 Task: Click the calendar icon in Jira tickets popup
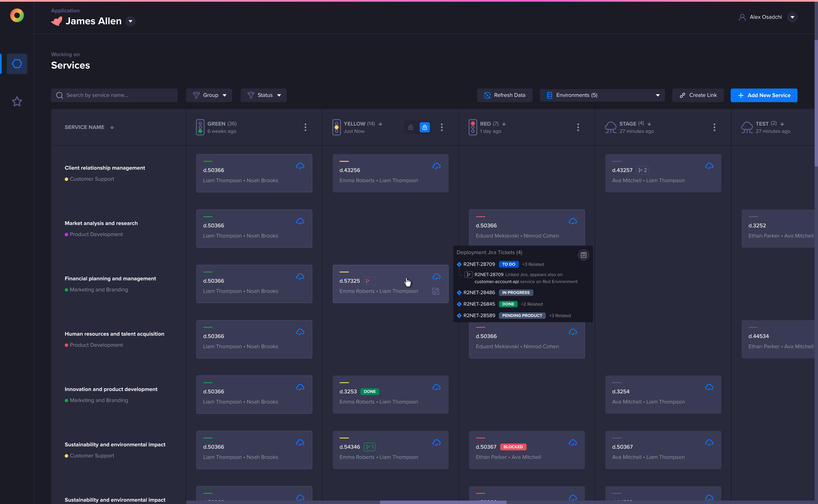584,255
